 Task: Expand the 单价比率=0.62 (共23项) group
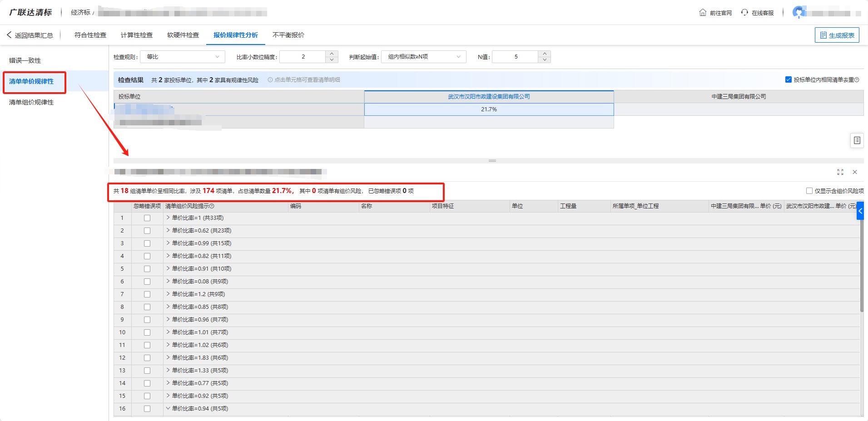[x=168, y=230]
